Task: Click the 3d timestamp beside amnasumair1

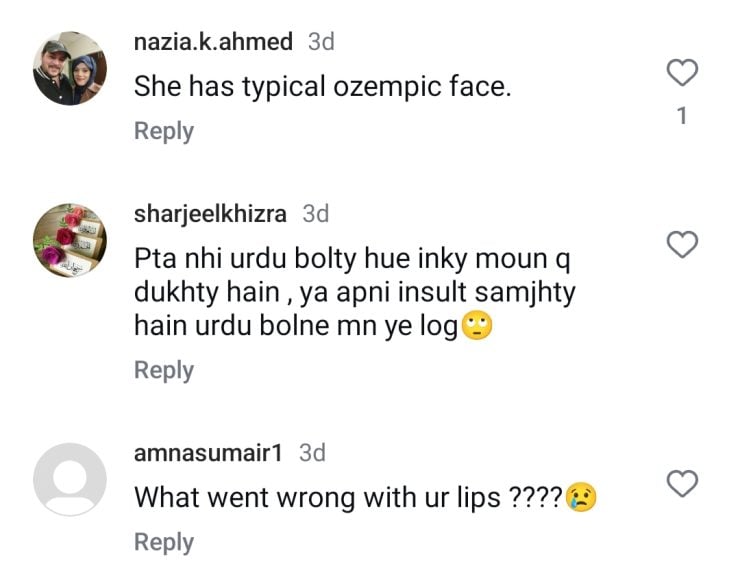Action: (x=313, y=453)
